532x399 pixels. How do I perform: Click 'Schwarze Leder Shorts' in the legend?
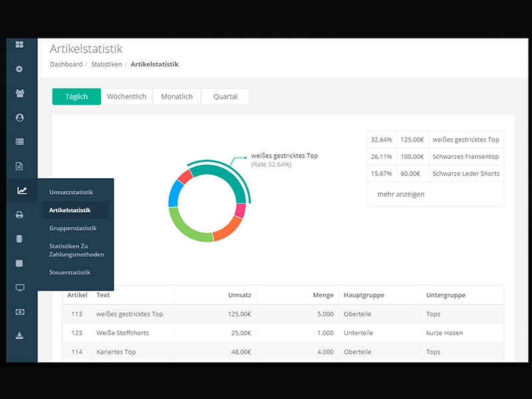point(466,174)
